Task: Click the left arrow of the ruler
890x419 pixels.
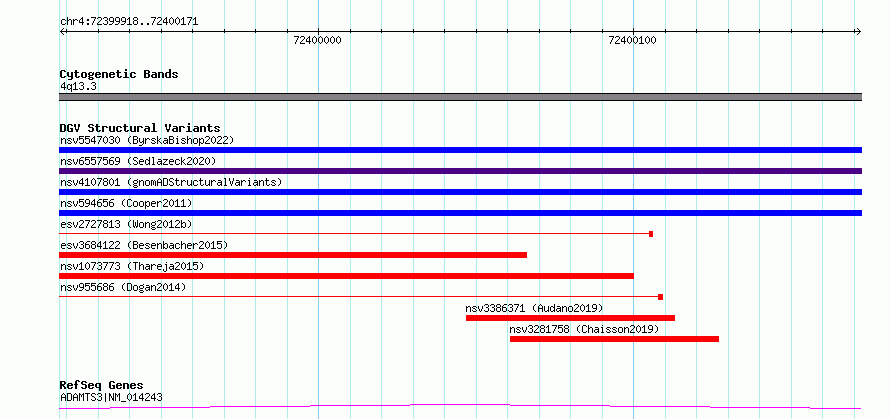Action: pos(63,31)
